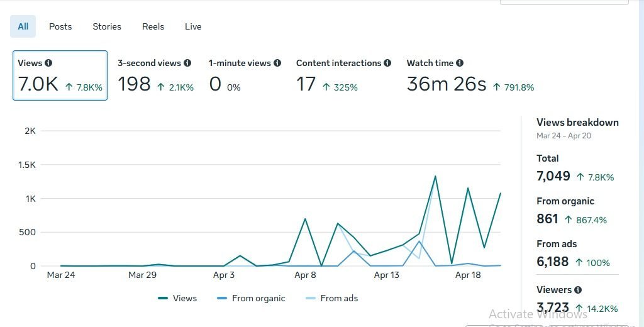The width and height of the screenshot is (644, 327).
Task: Click the light blue From ads swatch
Action: (x=311, y=298)
